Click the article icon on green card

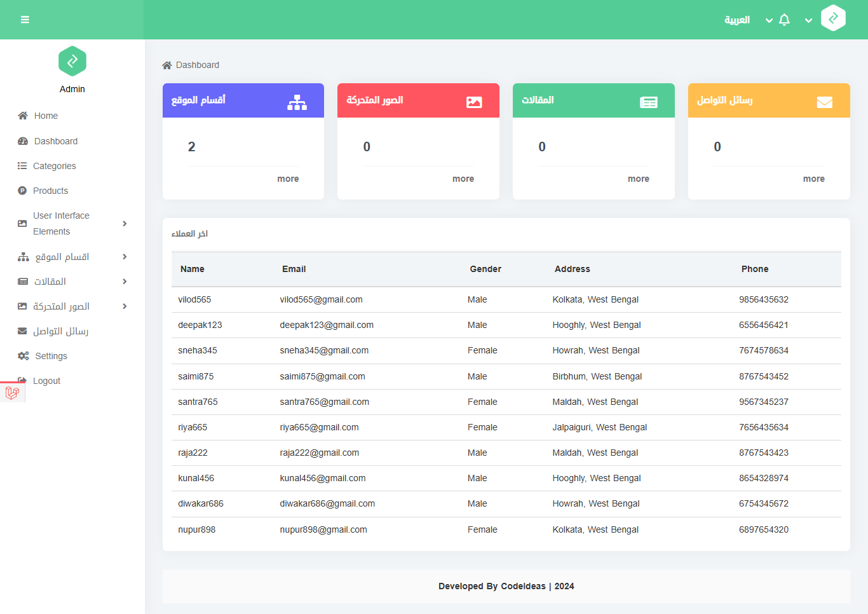[648, 102]
